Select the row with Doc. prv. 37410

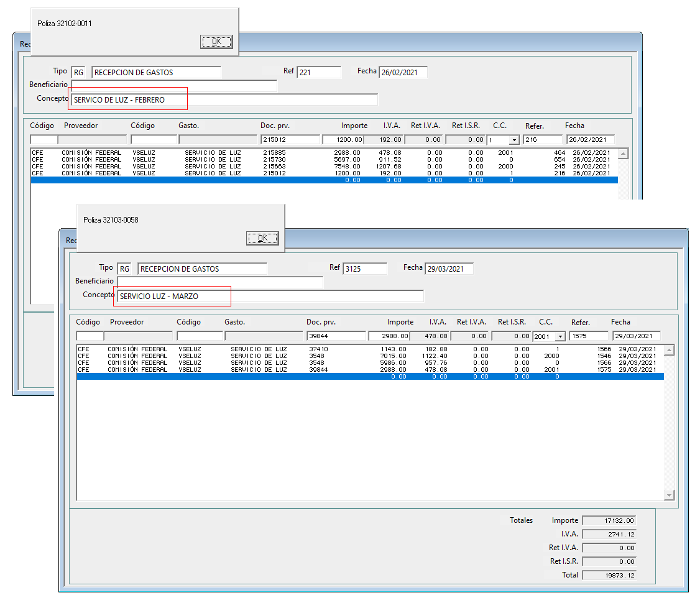coord(370,349)
